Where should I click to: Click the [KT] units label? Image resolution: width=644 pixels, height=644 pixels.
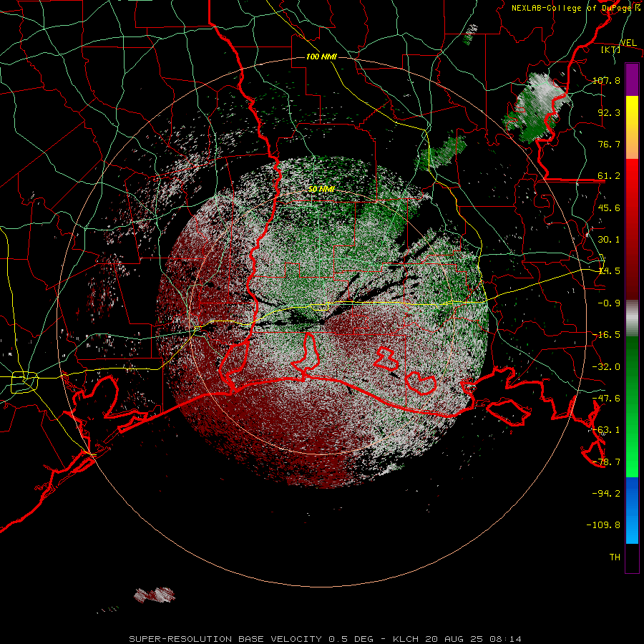[611, 49]
